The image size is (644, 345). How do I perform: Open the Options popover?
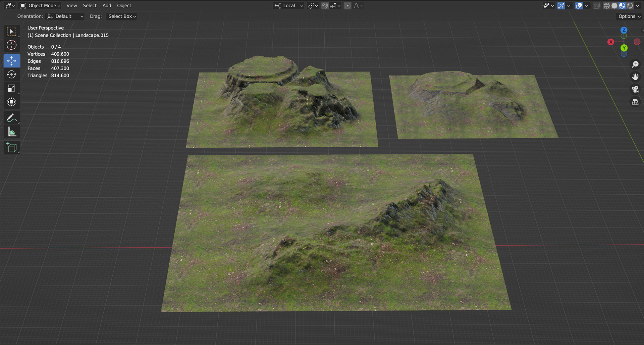click(x=629, y=16)
